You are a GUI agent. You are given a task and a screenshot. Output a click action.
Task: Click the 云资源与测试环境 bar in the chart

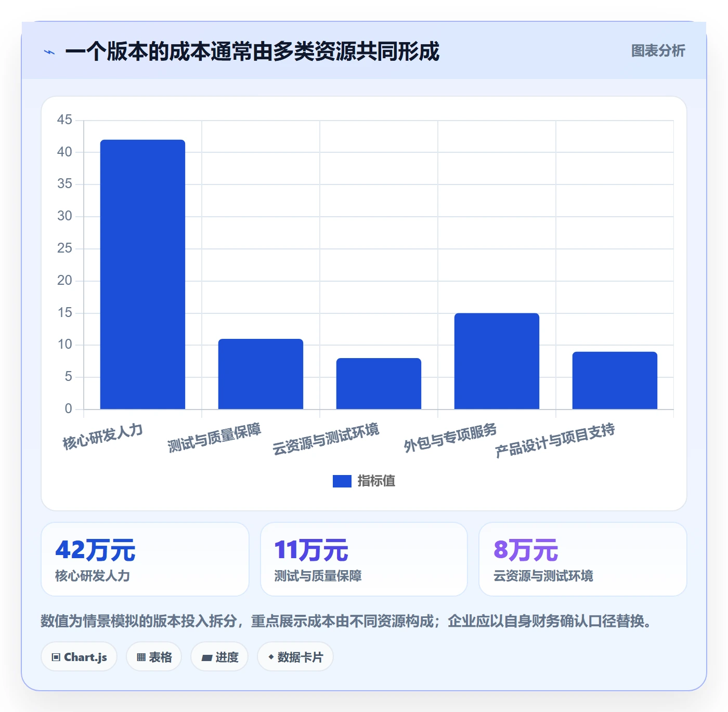[379, 384]
